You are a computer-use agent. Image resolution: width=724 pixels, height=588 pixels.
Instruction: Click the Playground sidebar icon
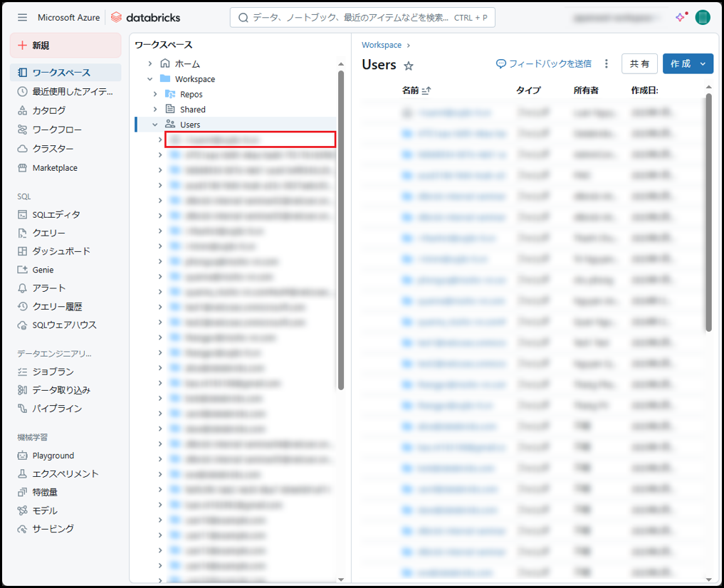(x=22, y=456)
